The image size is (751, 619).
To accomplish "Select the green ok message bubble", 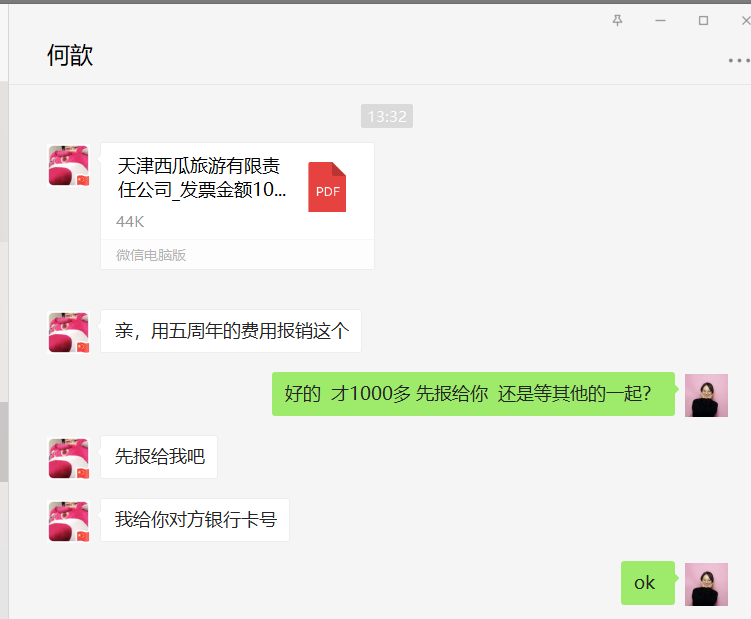I will click(648, 583).
